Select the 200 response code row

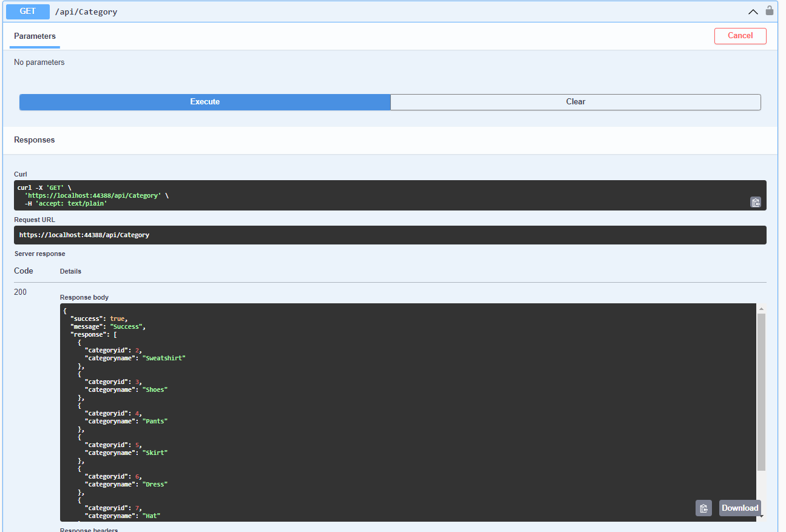[20, 292]
